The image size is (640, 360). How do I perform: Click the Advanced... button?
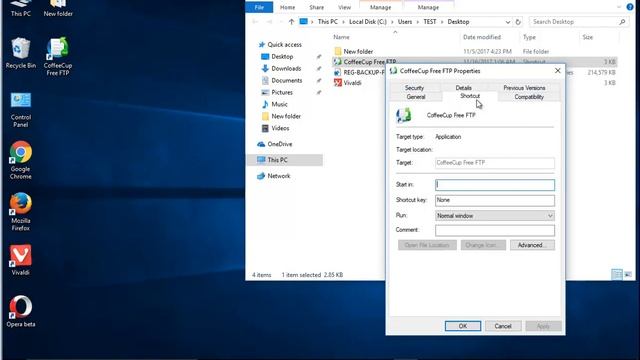pos(532,245)
